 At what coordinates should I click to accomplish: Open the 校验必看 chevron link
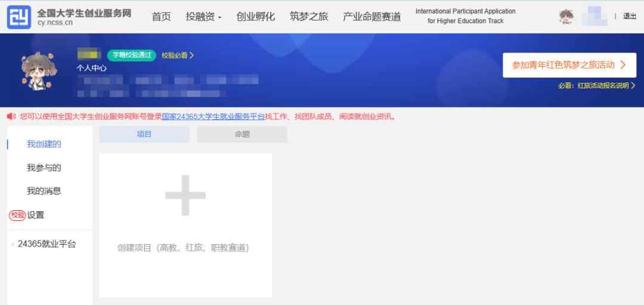(178, 55)
